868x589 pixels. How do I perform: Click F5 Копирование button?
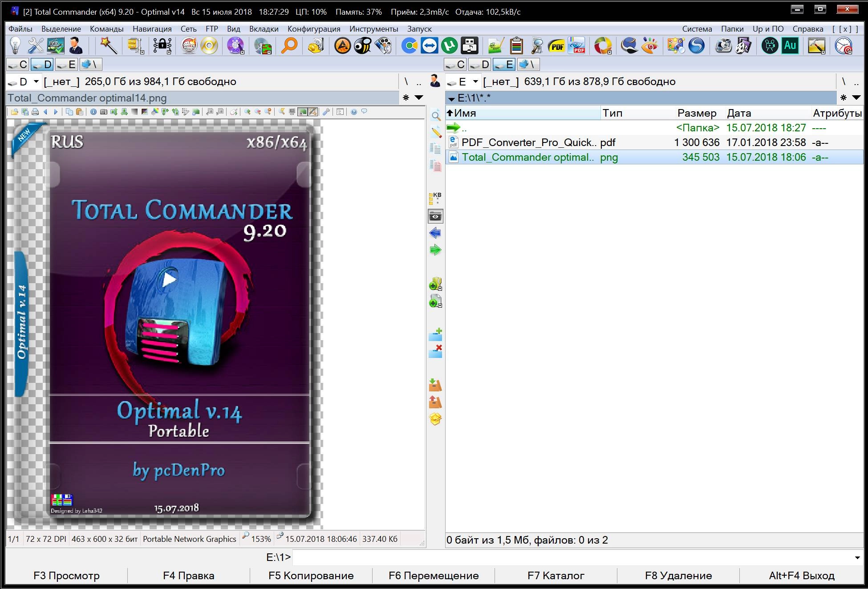[311, 576]
